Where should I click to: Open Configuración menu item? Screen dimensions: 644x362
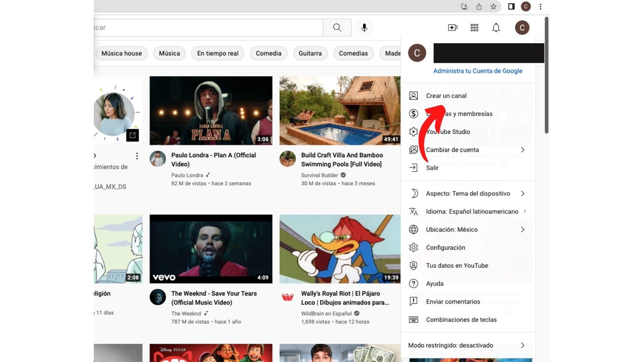tap(468, 247)
